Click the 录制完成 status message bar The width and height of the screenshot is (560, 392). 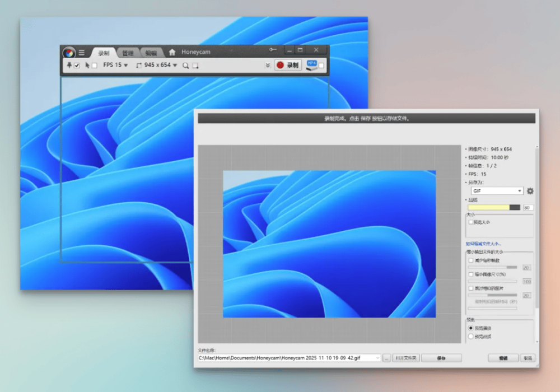pos(366,118)
